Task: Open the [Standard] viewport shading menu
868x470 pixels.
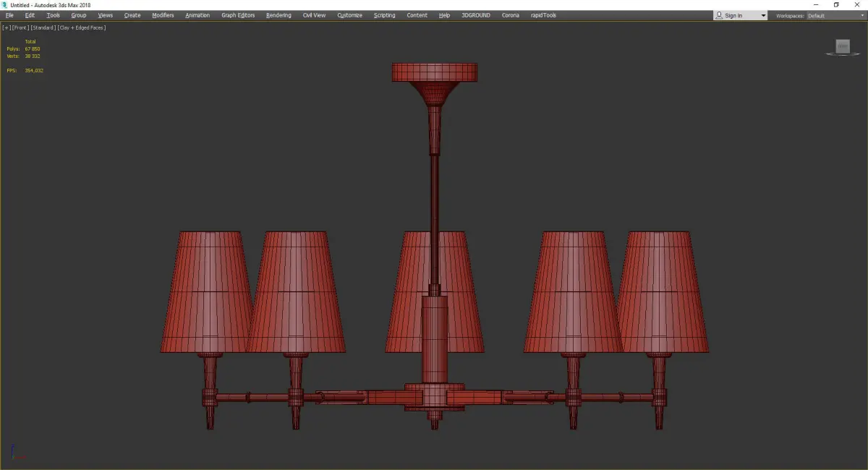Action: 43,27
